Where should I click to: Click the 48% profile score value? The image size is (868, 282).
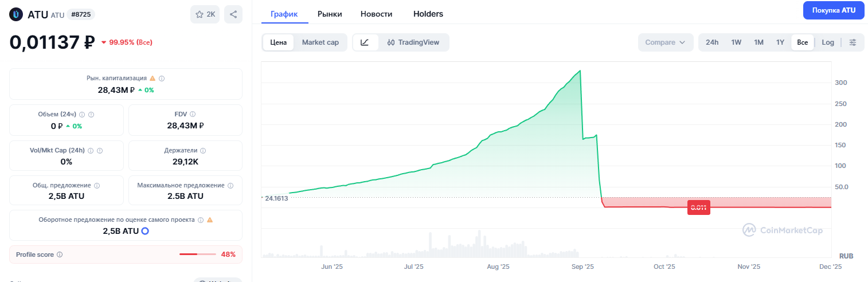point(228,254)
